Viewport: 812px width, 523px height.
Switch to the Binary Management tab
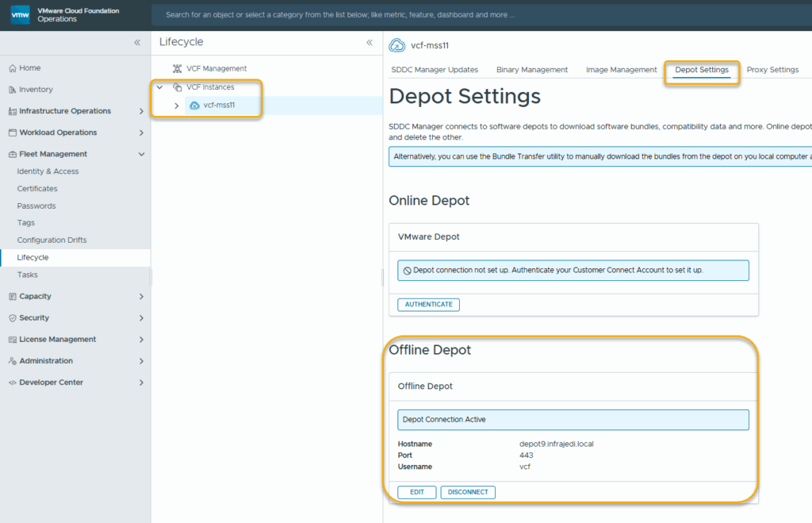(532, 70)
